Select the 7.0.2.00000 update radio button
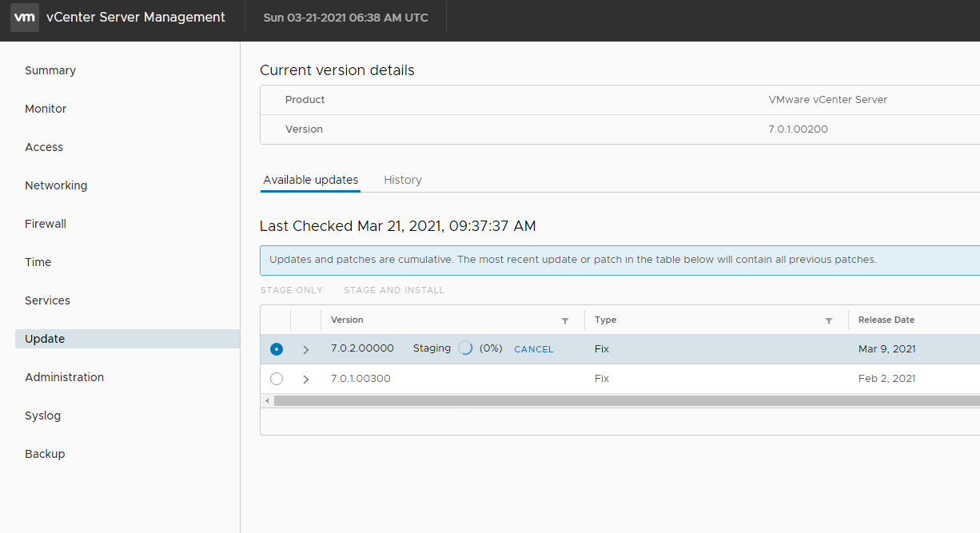The height and width of the screenshot is (533, 980). (x=277, y=349)
